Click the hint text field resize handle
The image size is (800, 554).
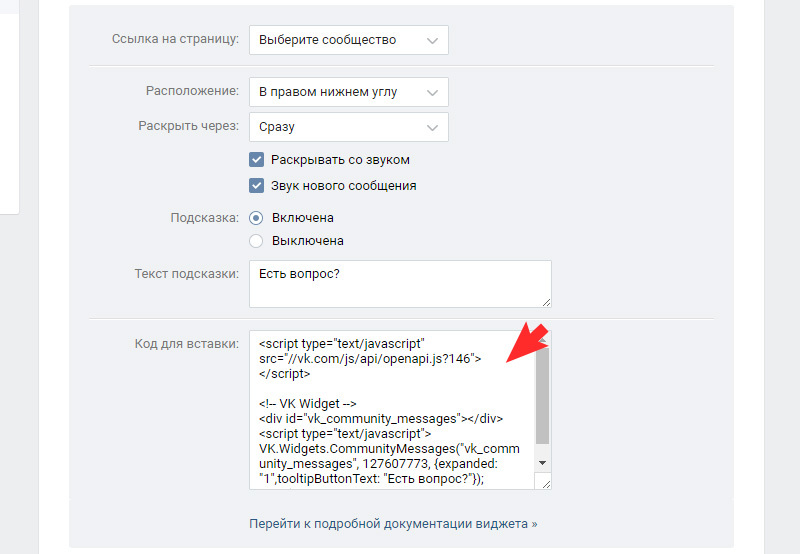[545, 301]
